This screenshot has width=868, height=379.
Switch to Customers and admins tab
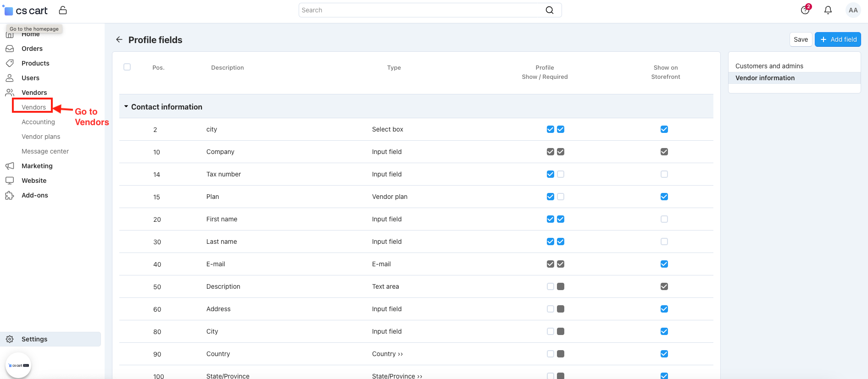tap(769, 66)
